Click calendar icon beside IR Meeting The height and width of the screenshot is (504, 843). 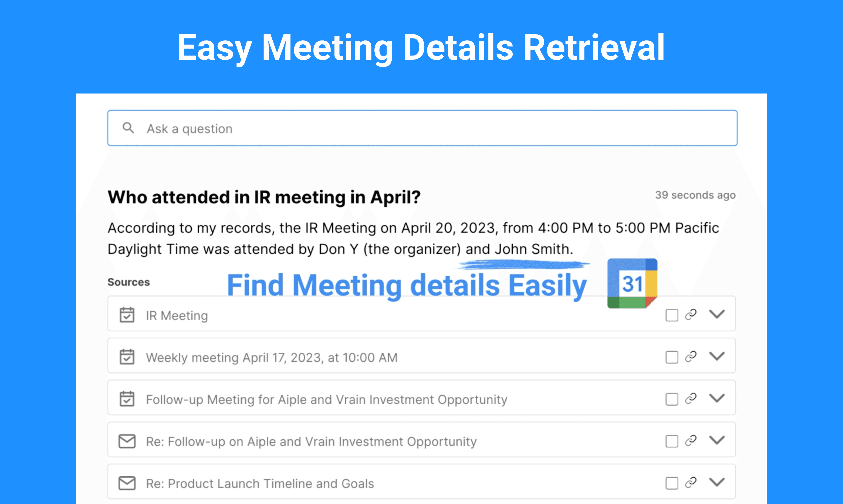pyautogui.click(x=127, y=315)
